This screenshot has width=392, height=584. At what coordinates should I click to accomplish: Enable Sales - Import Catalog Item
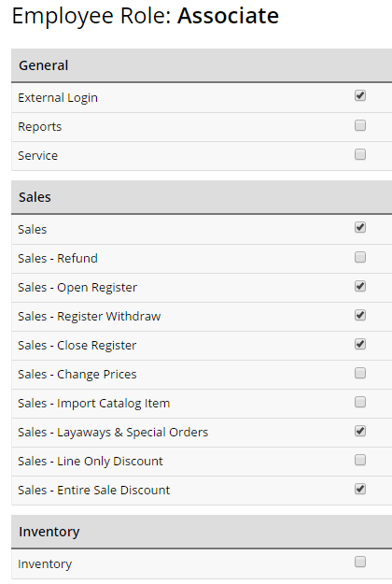[x=360, y=402]
